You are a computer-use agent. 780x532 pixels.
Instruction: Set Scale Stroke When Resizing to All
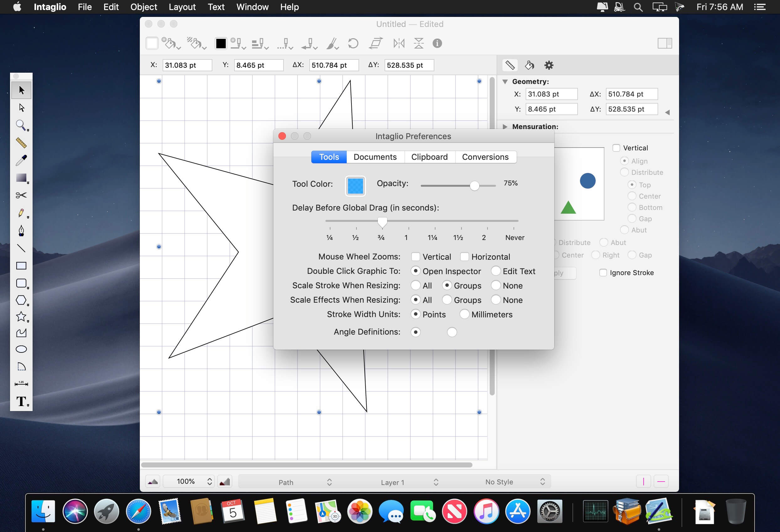pyautogui.click(x=415, y=285)
